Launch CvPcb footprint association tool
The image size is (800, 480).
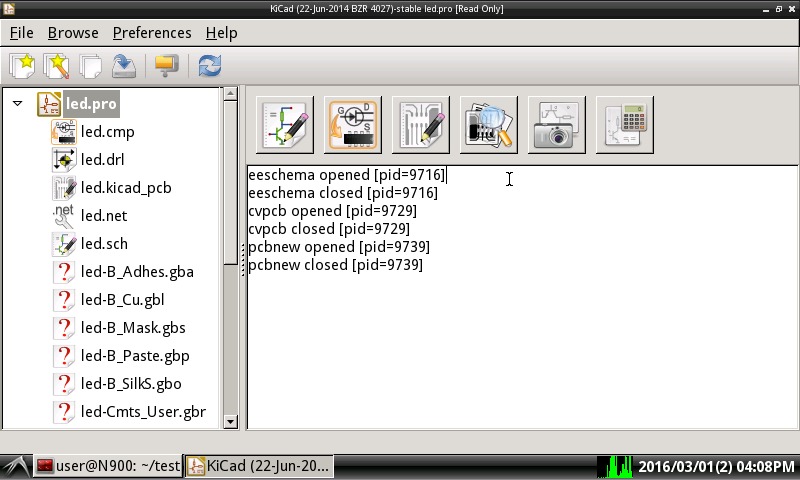[x=353, y=124]
